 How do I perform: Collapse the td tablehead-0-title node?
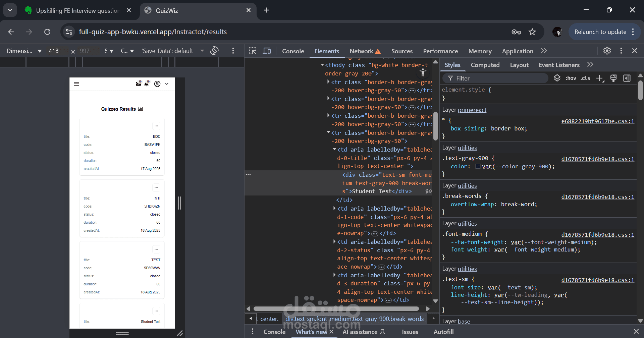[334, 150]
